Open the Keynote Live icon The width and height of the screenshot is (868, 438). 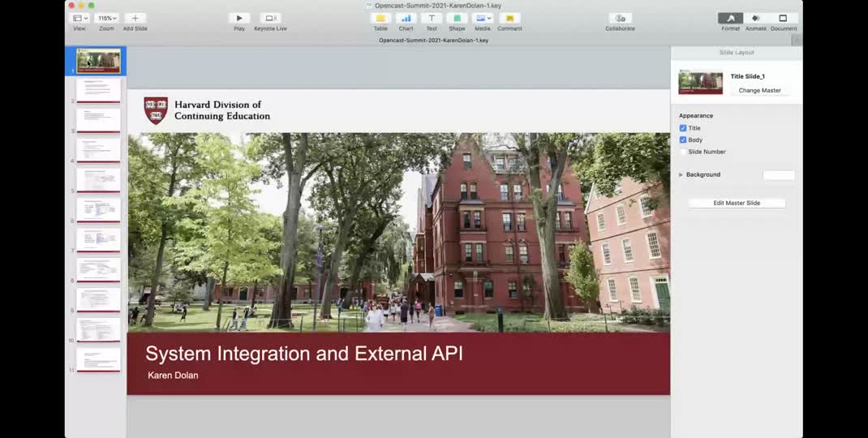click(270, 19)
